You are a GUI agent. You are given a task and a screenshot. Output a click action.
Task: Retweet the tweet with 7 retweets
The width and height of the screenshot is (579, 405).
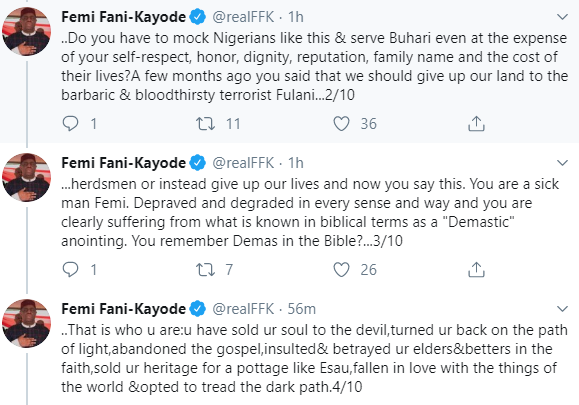click(x=205, y=270)
